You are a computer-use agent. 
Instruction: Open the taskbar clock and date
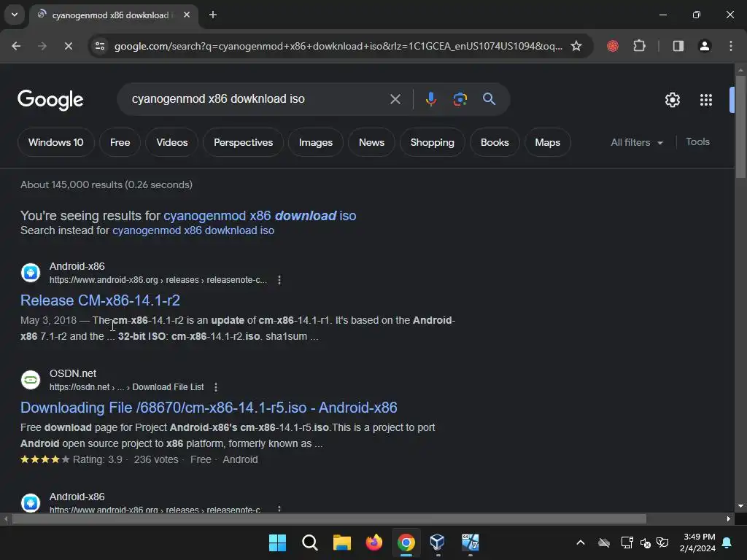697,542
